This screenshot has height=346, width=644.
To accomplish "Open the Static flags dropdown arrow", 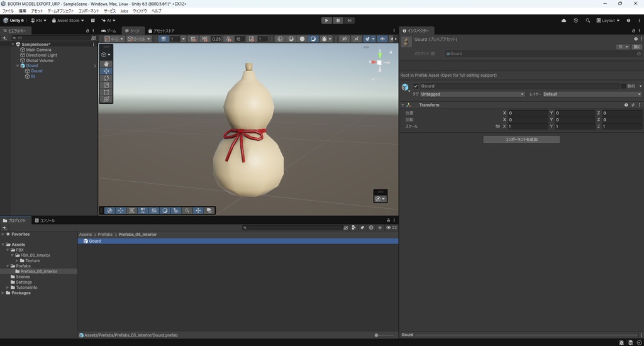I will coord(640,86).
